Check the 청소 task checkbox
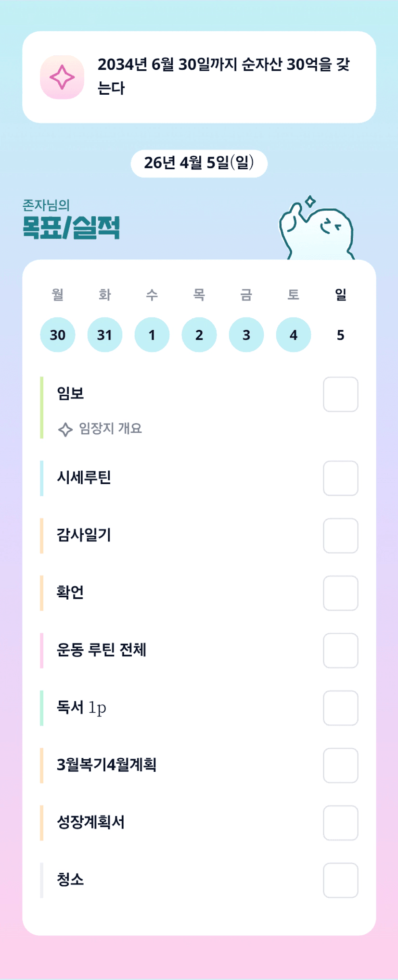The width and height of the screenshot is (398, 980). pyautogui.click(x=340, y=880)
